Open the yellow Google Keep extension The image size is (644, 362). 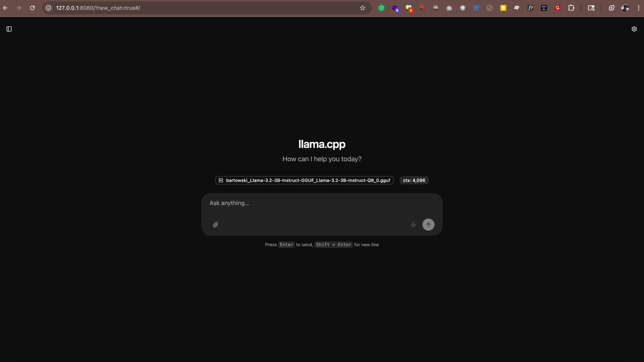coord(503,8)
